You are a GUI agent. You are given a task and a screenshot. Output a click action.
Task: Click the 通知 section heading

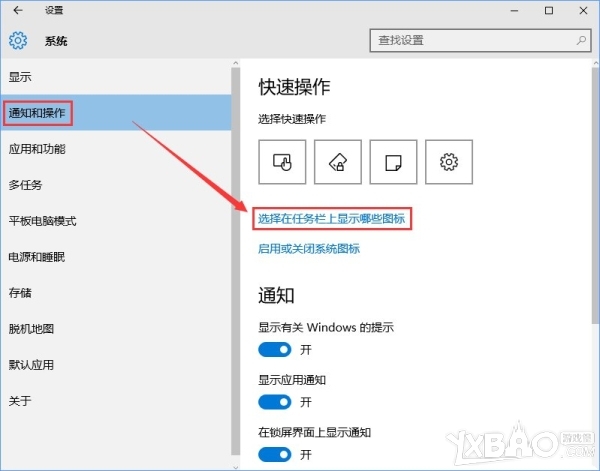click(x=276, y=295)
